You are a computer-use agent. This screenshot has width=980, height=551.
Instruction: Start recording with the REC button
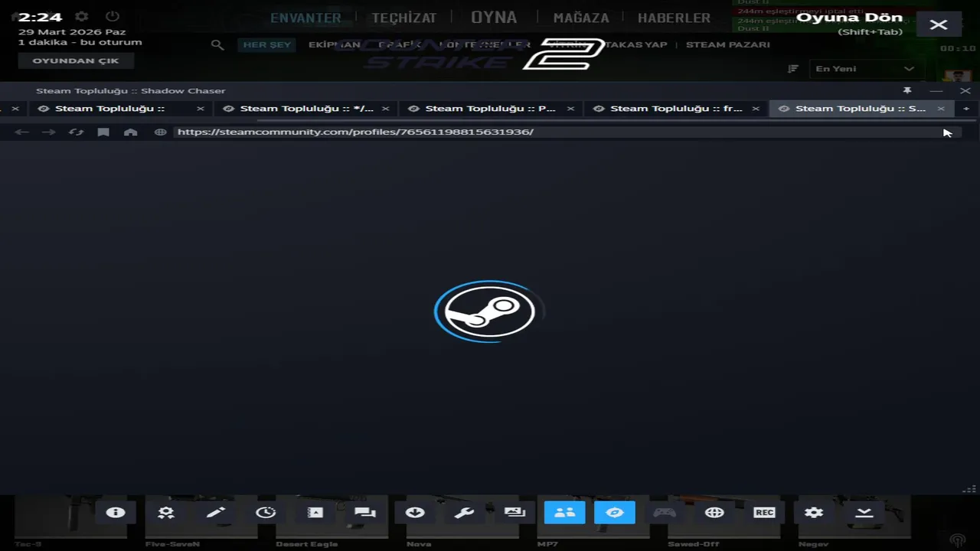pyautogui.click(x=764, y=513)
